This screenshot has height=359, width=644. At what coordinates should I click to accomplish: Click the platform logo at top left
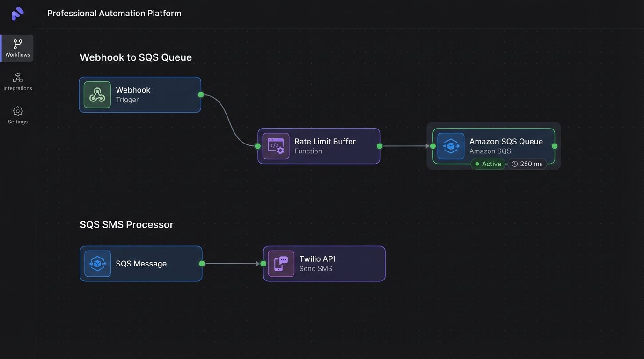click(x=17, y=14)
